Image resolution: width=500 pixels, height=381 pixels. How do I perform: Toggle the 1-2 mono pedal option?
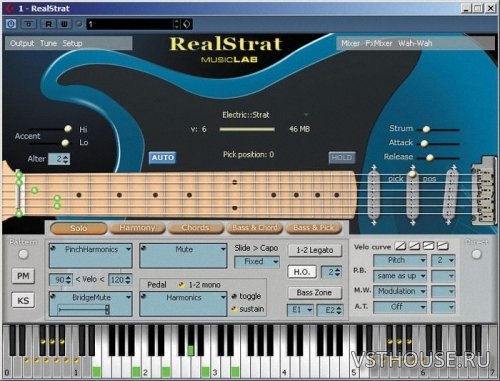tap(182, 285)
